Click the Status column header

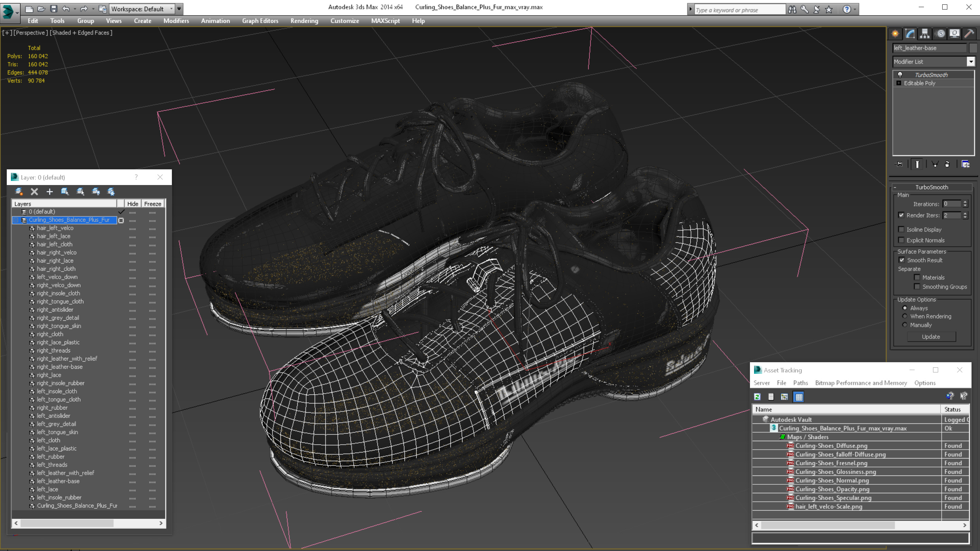[x=955, y=409]
